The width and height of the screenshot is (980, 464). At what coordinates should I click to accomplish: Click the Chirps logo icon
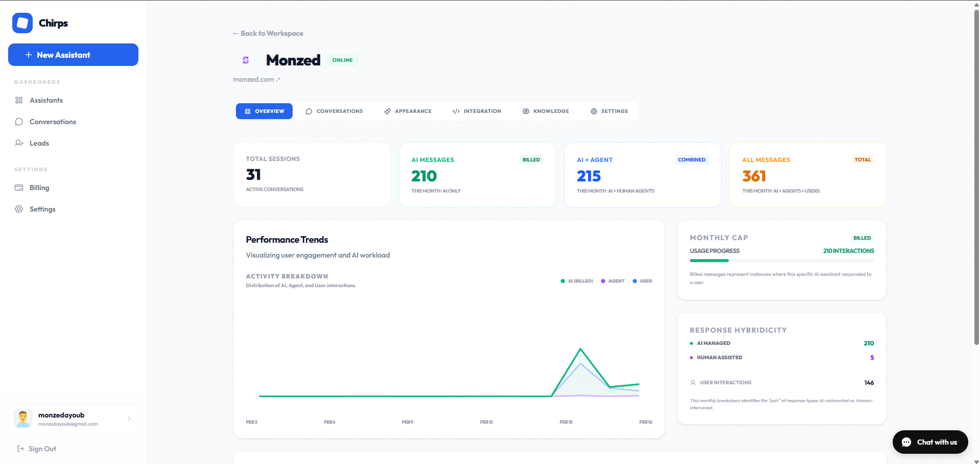[22, 22]
